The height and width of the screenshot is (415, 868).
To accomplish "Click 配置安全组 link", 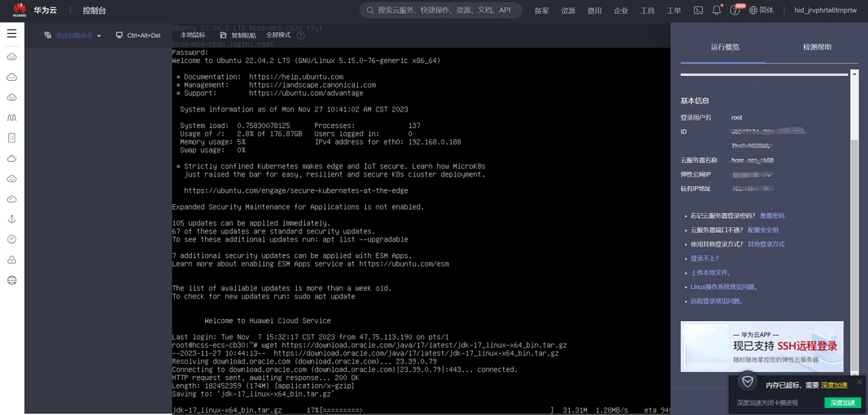I will [x=763, y=230].
